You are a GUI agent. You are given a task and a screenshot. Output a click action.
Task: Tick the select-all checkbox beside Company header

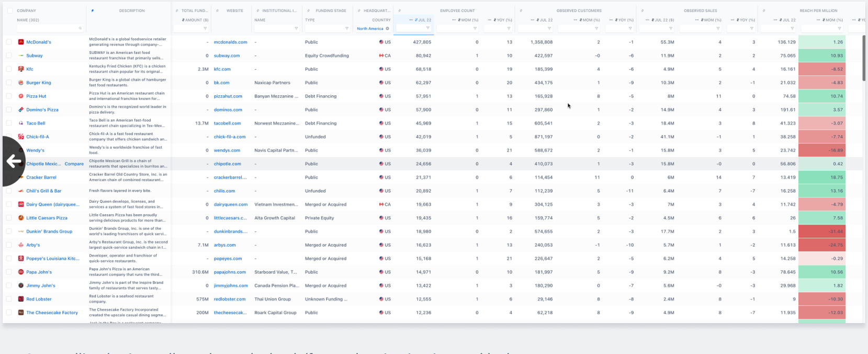coord(10,10)
